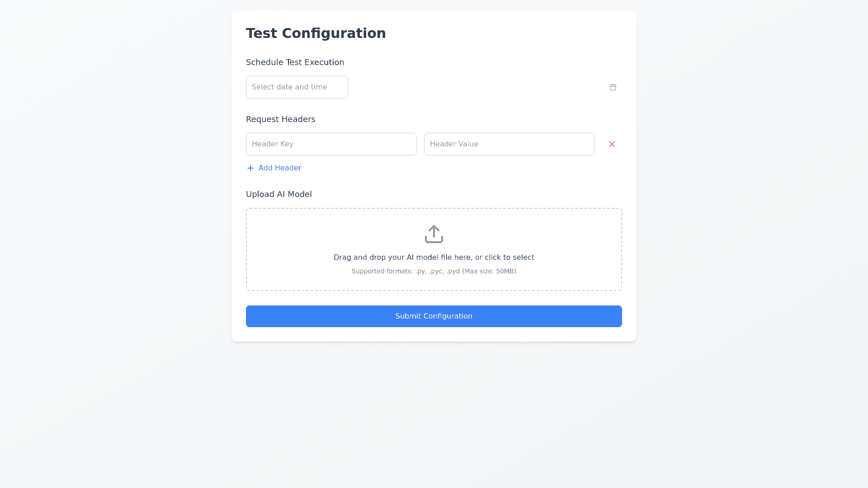Click the Header Value input field

pyautogui.click(x=509, y=144)
